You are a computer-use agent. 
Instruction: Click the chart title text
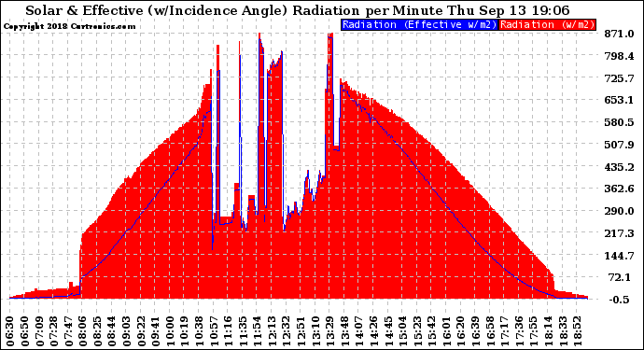(x=298, y=10)
